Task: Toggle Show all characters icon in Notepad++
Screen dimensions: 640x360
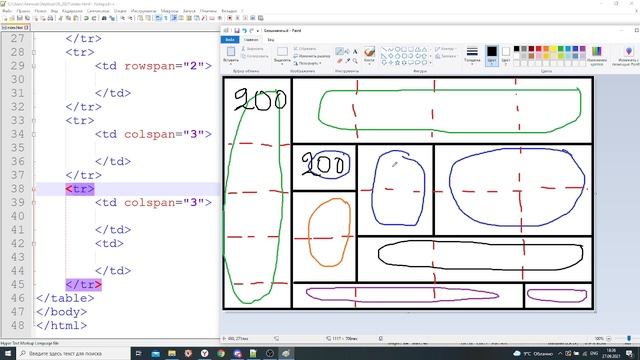Action: [x=166, y=18]
